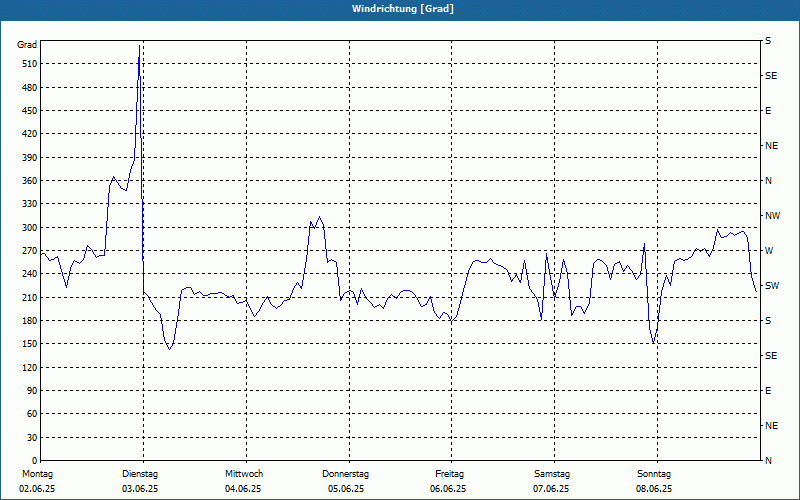Click the 180 degree axis label
The image size is (800, 500).
point(30,320)
